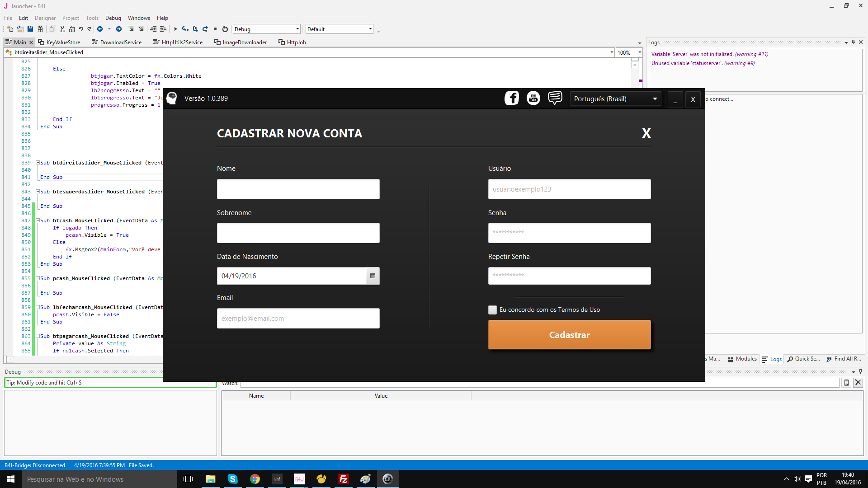868x488 pixels.
Task: Open the Português (Brasil) language dropdown
Action: 615,99
